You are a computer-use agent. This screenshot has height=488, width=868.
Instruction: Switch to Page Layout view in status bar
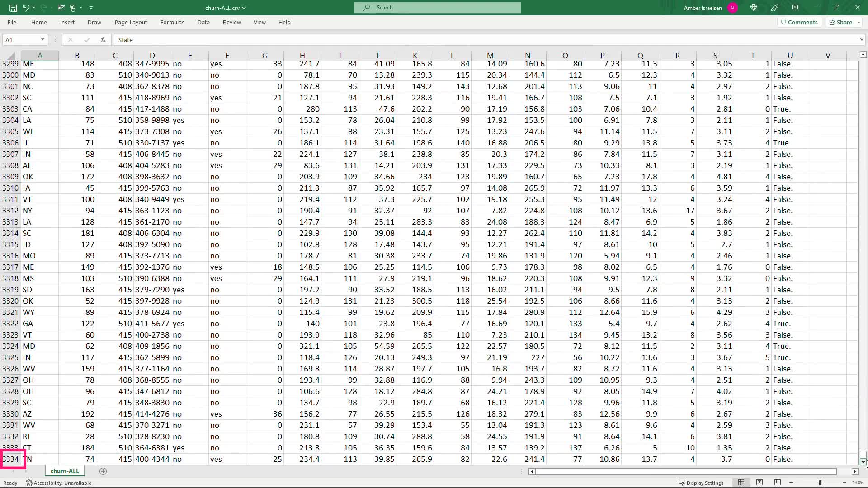pos(759,483)
